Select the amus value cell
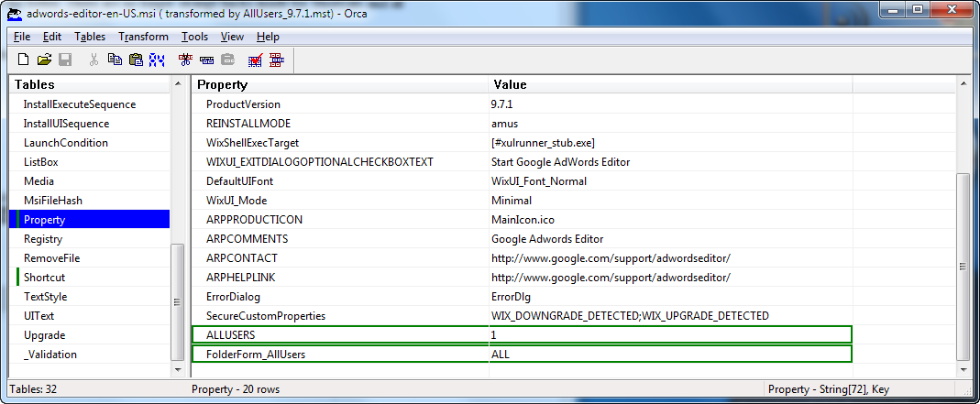Viewport: 980px width, 404px height. tap(671, 124)
